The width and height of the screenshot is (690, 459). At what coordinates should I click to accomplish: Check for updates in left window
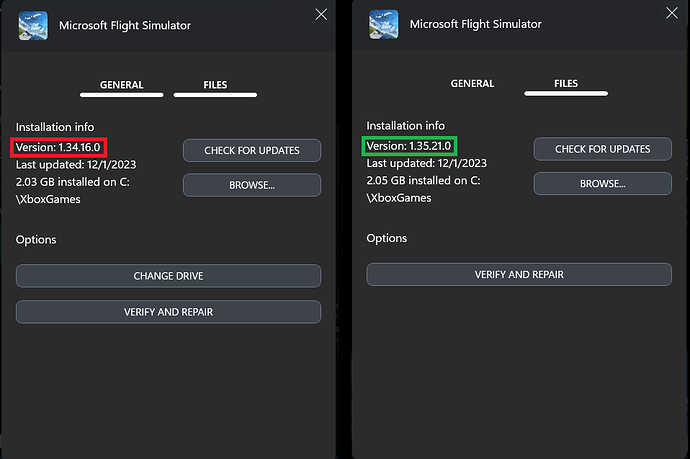point(252,151)
